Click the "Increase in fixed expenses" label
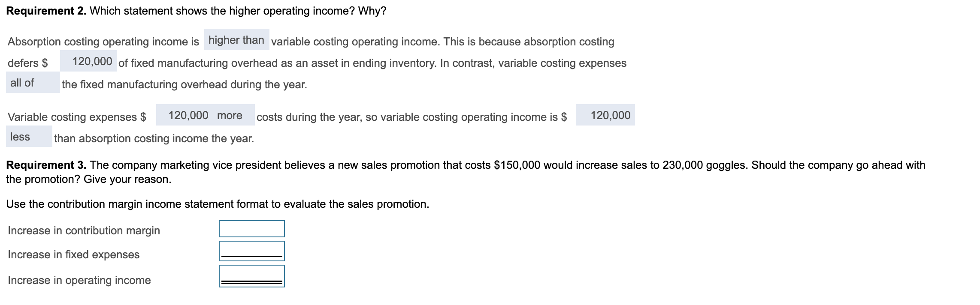 click(x=74, y=254)
